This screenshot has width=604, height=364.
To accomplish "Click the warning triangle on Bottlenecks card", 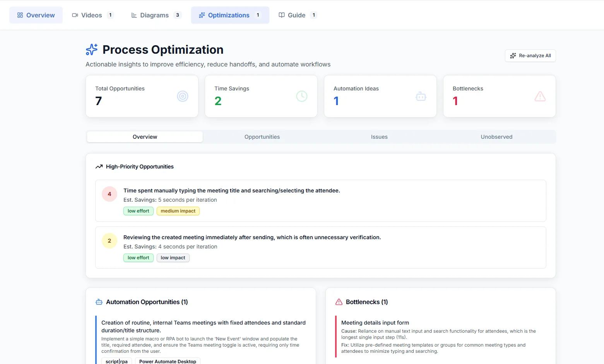I will 540,96.
